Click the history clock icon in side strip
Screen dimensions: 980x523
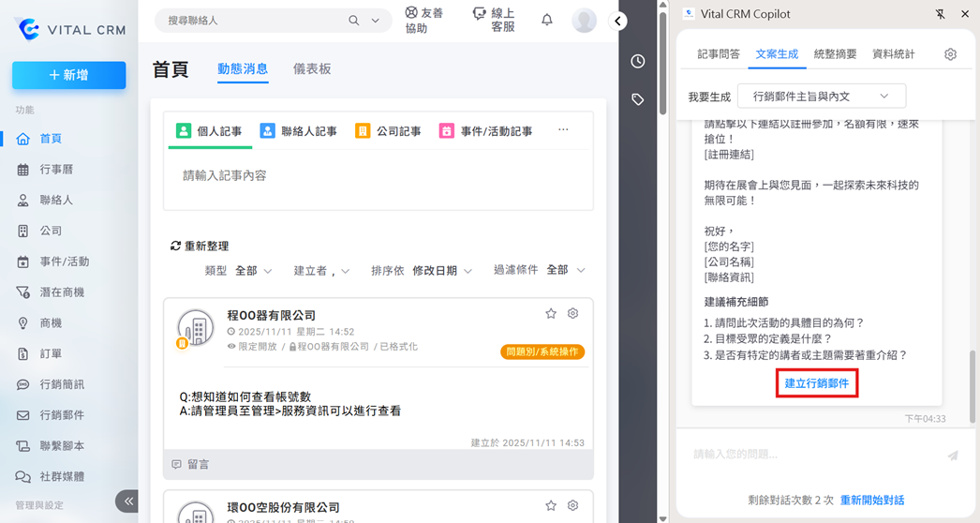click(x=638, y=62)
